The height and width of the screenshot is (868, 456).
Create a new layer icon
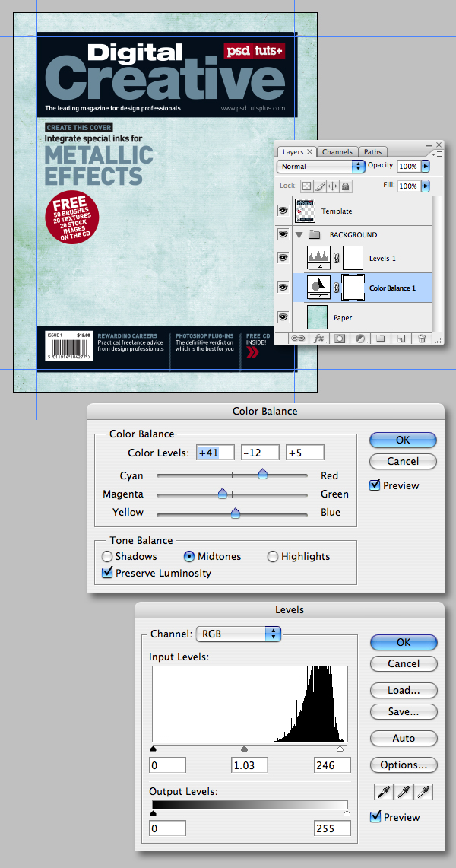point(401,339)
